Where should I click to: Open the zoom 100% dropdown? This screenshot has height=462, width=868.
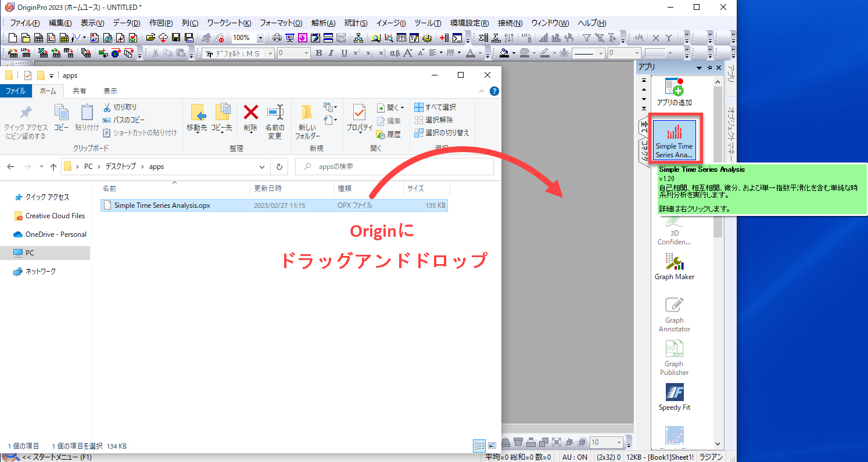coord(260,38)
